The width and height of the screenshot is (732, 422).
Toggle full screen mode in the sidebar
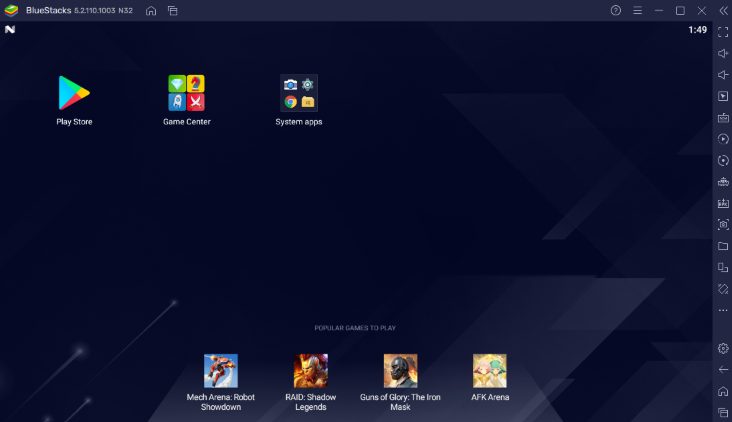pyautogui.click(x=723, y=32)
